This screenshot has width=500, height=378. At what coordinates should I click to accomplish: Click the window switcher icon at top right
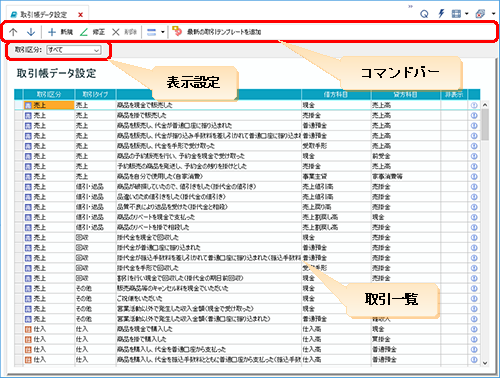(480, 14)
